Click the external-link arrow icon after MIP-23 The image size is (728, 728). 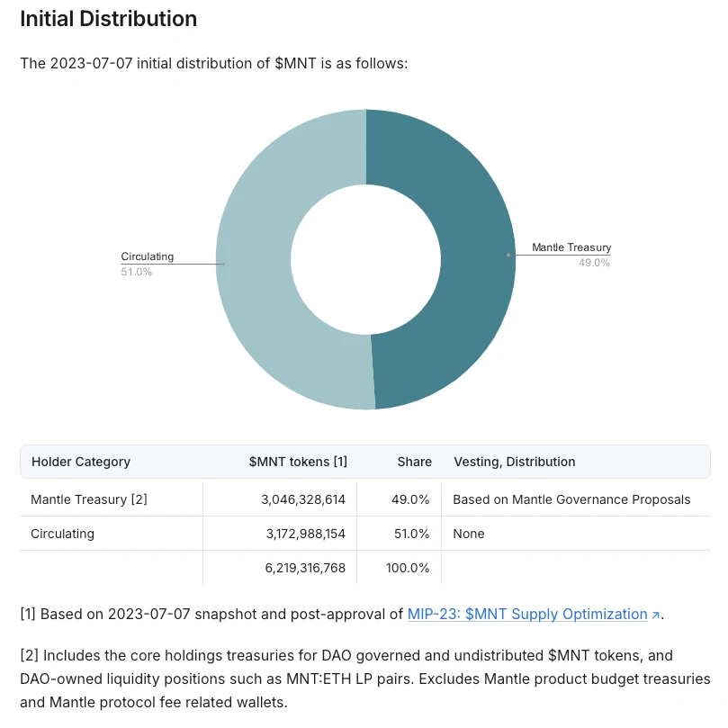point(656,616)
